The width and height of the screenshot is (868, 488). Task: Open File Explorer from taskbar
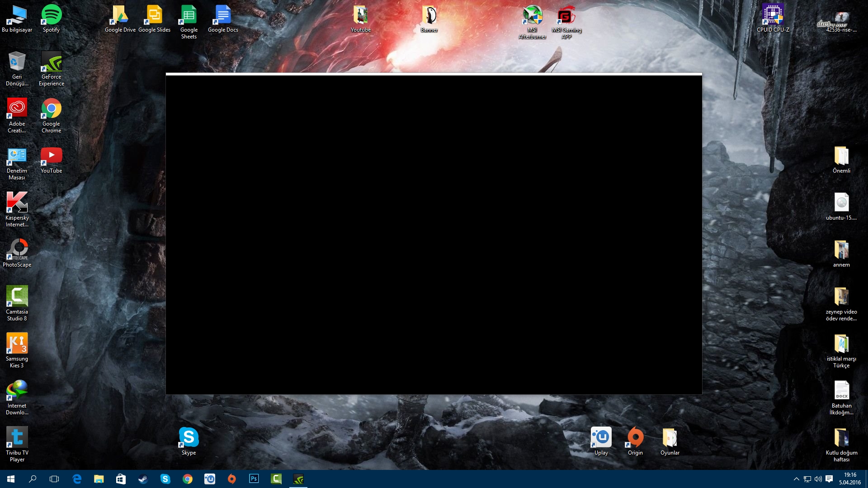point(99,479)
